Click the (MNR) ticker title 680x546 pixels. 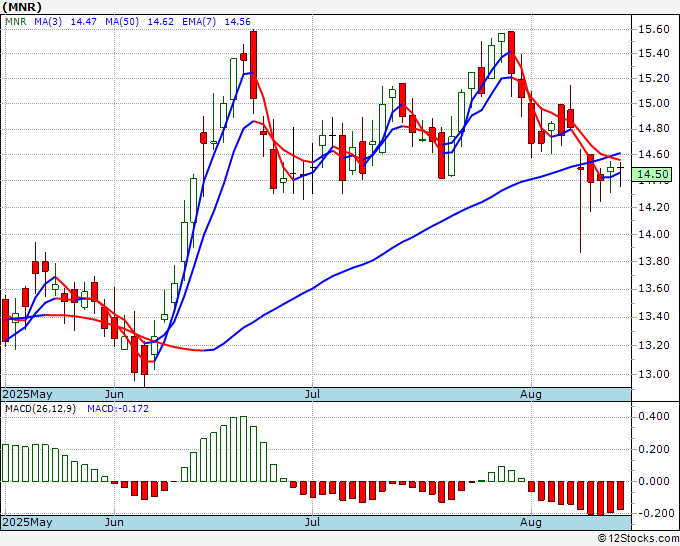click(x=23, y=7)
